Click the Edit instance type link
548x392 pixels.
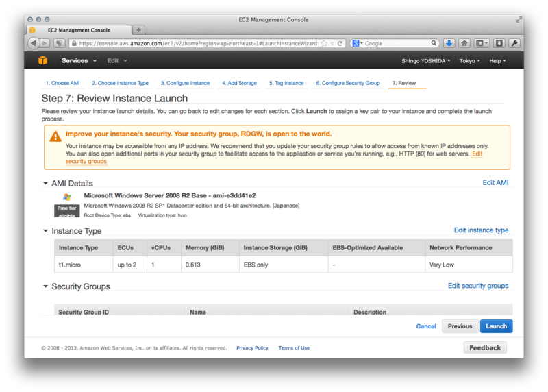pos(482,230)
